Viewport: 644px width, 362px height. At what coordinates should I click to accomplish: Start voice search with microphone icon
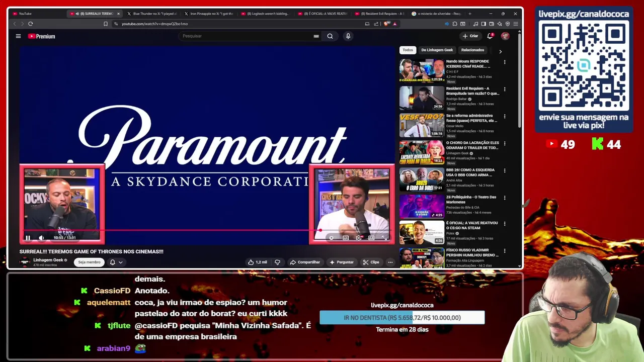pyautogui.click(x=348, y=36)
